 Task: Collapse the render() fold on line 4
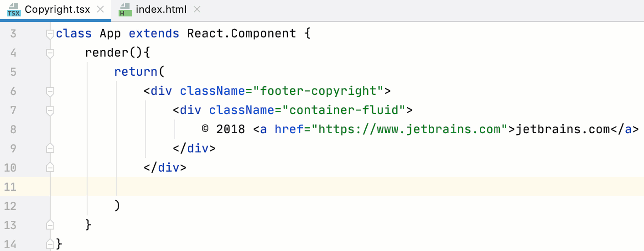point(50,53)
